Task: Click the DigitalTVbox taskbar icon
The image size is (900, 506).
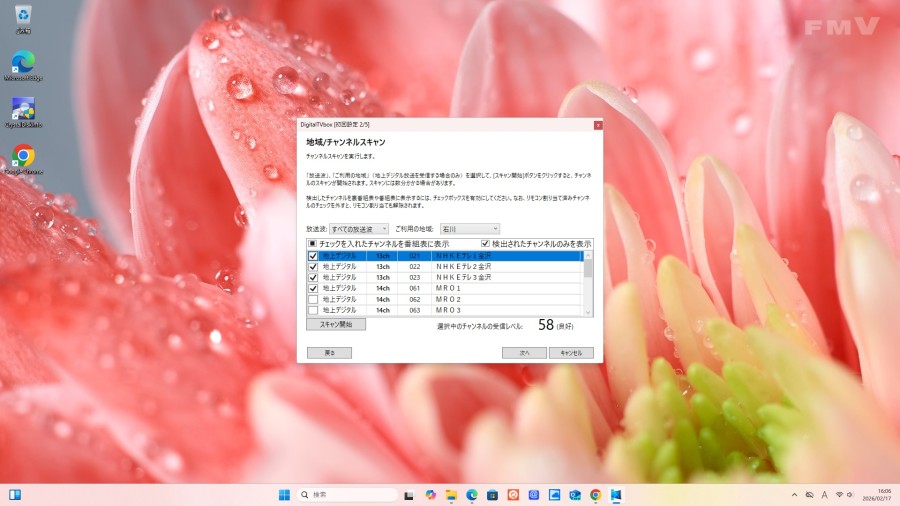Action: (x=617, y=495)
